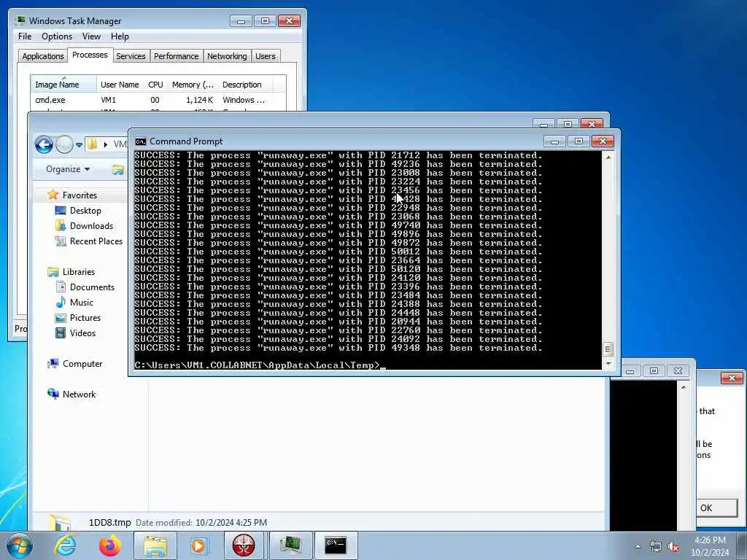Sort processes by CPU column
747x560 pixels.
(x=156, y=85)
